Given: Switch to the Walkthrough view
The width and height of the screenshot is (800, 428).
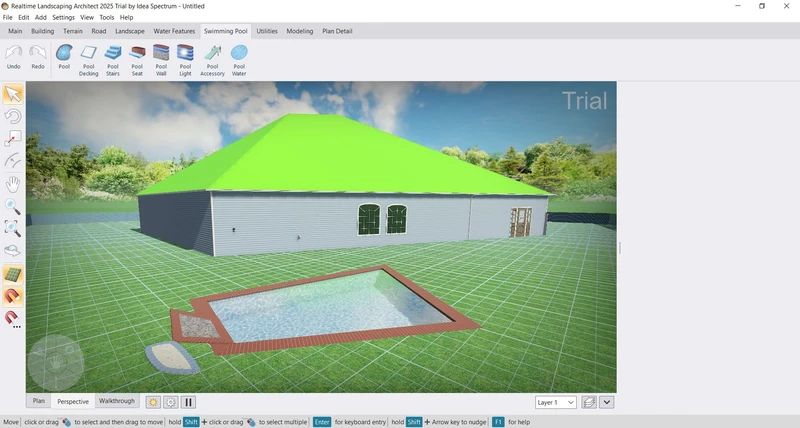Looking at the screenshot, I should click(x=117, y=401).
